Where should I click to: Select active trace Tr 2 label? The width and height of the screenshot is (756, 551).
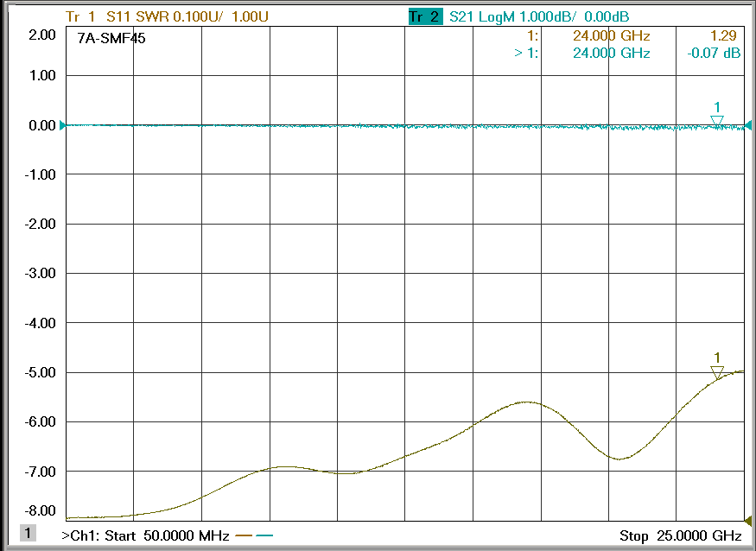[x=425, y=17]
